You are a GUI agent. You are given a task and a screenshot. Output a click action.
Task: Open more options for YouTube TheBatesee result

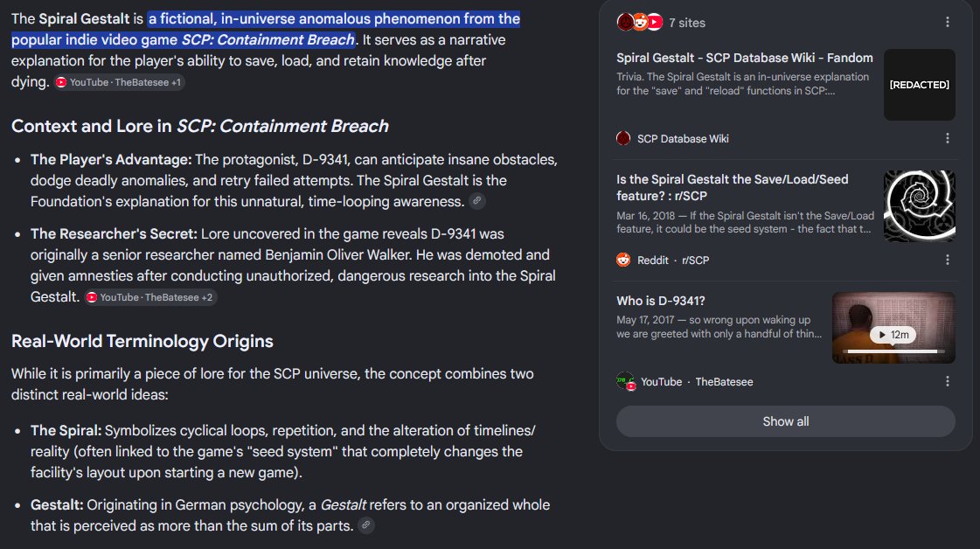[x=948, y=381]
